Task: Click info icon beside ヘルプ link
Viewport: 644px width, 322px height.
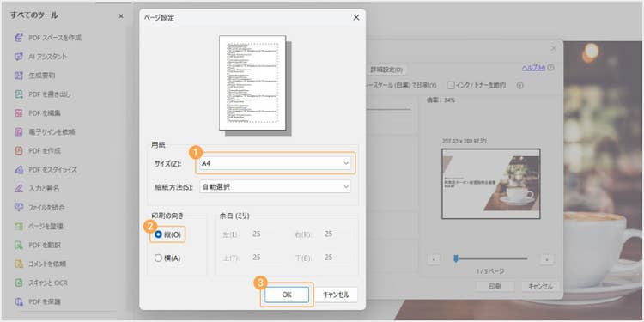Action: tap(550, 67)
